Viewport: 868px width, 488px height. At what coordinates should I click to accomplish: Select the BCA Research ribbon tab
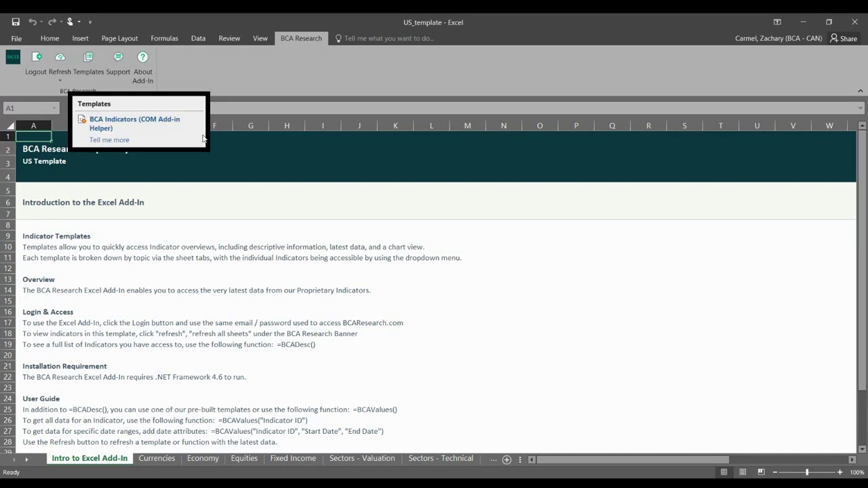(x=301, y=39)
